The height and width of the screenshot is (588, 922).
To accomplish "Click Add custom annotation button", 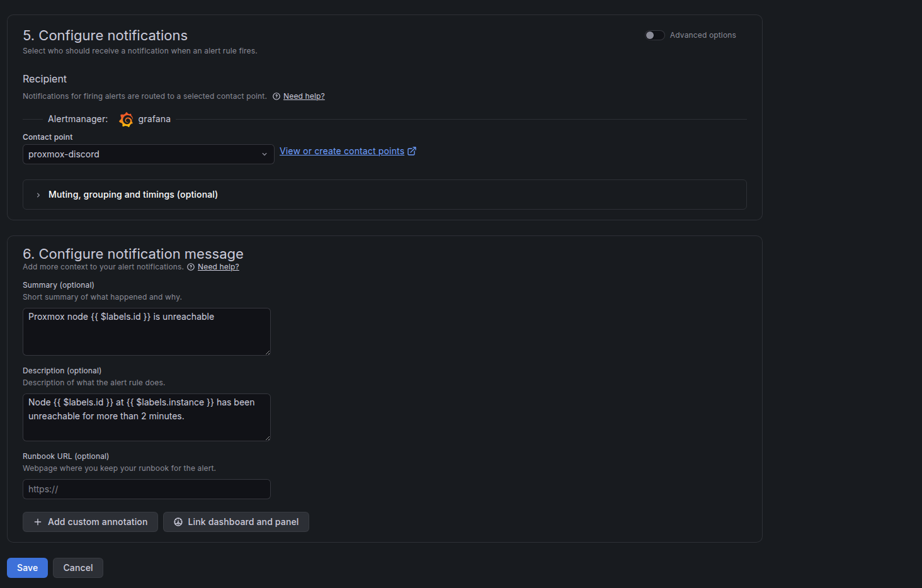I will click(90, 522).
